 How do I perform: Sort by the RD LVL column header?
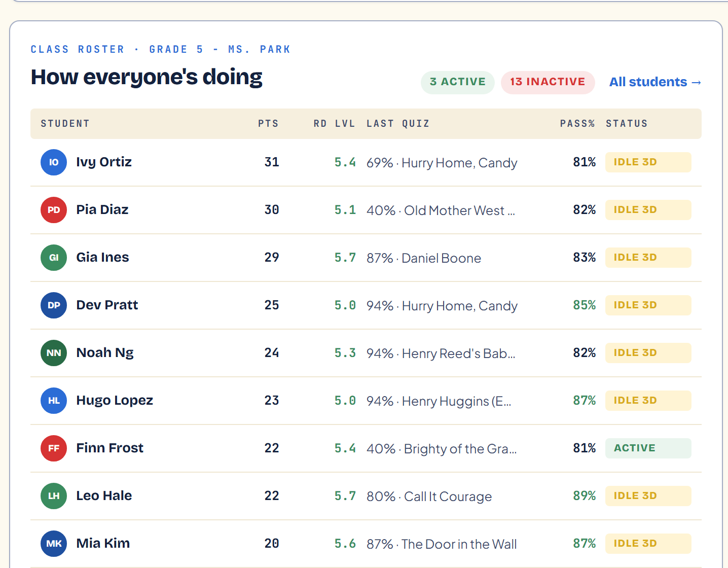334,124
